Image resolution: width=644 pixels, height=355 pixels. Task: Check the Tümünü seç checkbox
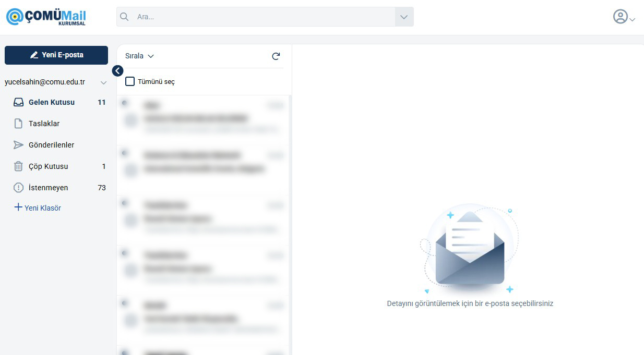[x=130, y=82]
